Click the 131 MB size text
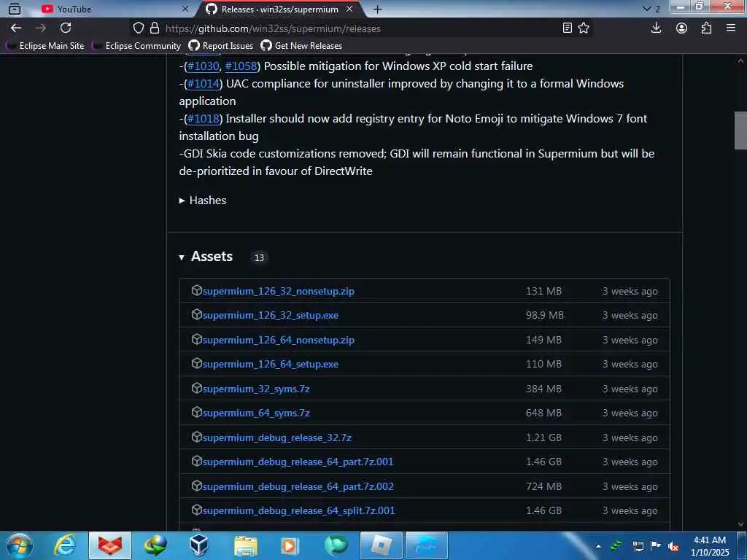The width and height of the screenshot is (747, 560). pyautogui.click(x=543, y=291)
